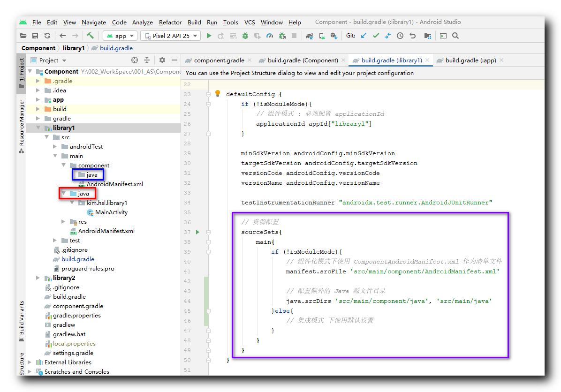This screenshot has height=392, width=561.
Task: Open the Pixel 2 API 25 device dropdown
Action: click(x=171, y=36)
